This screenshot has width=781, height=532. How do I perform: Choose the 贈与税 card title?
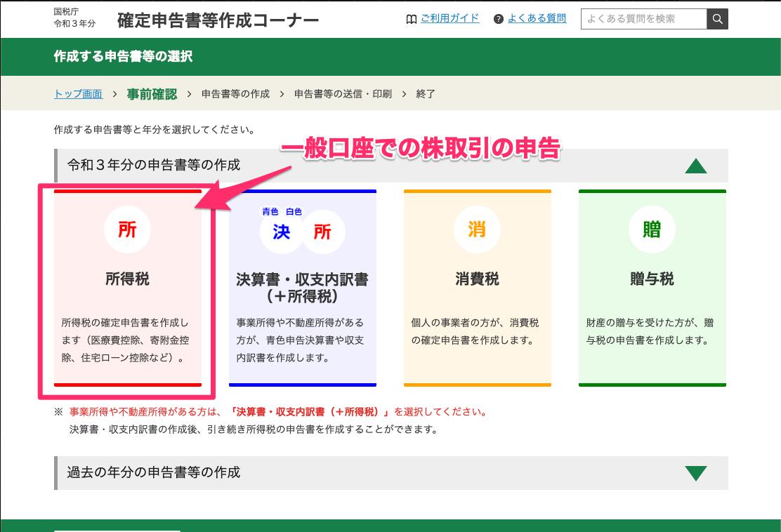click(652, 279)
